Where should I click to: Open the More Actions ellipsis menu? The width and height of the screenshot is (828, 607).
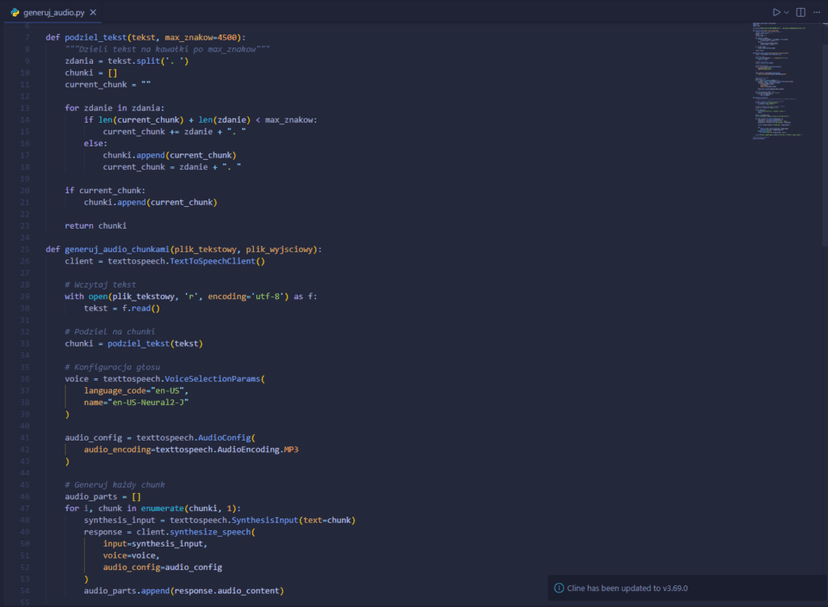[x=817, y=12]
